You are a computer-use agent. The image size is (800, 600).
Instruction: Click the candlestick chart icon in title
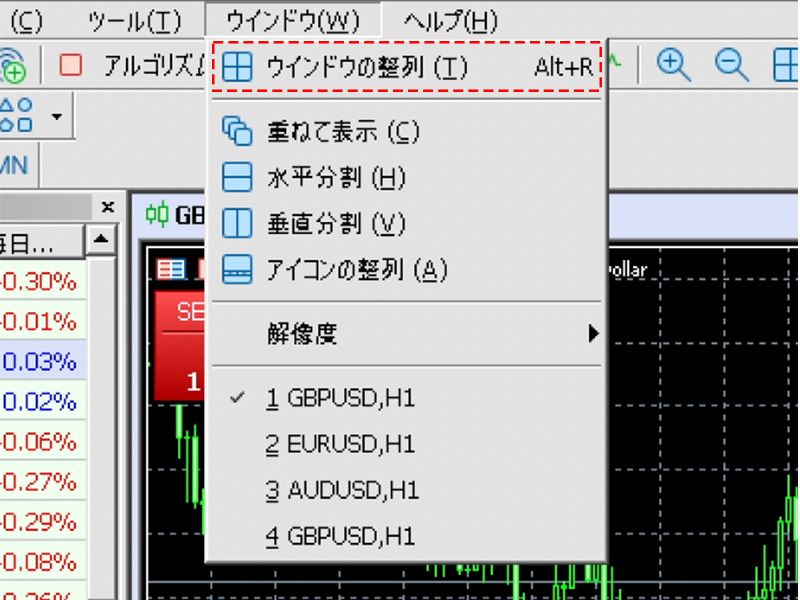tap(157, 215)
